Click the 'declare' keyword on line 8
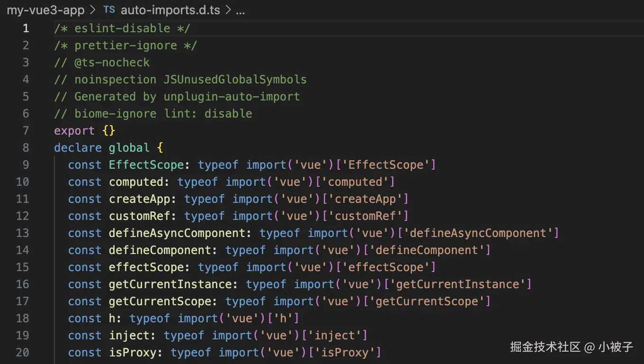 click(78, 148)
